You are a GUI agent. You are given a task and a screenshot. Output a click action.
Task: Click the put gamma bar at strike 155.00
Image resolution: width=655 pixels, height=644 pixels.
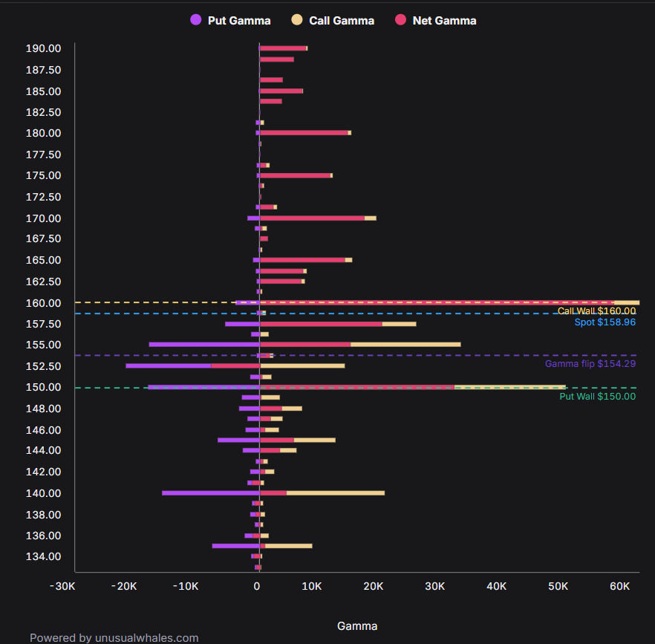point(204,345)
